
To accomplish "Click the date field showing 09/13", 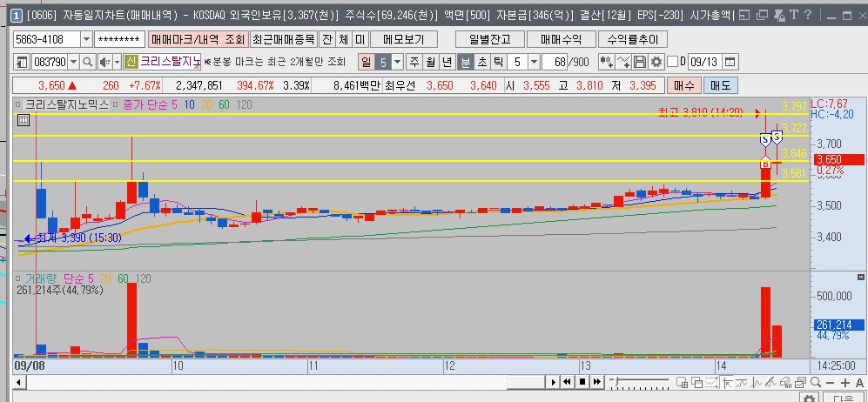I will pos(704,62).
